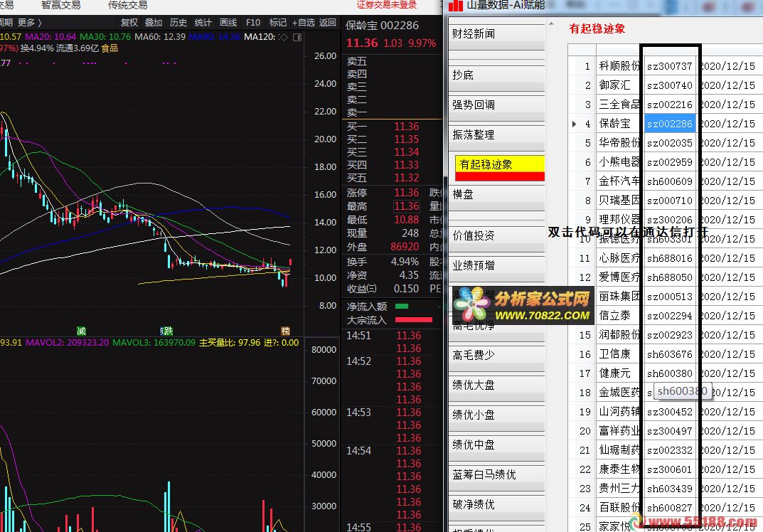763x532 pixels.
Task: Click code sz300740 for 御家汇
Action: click(x=670, y=85)
